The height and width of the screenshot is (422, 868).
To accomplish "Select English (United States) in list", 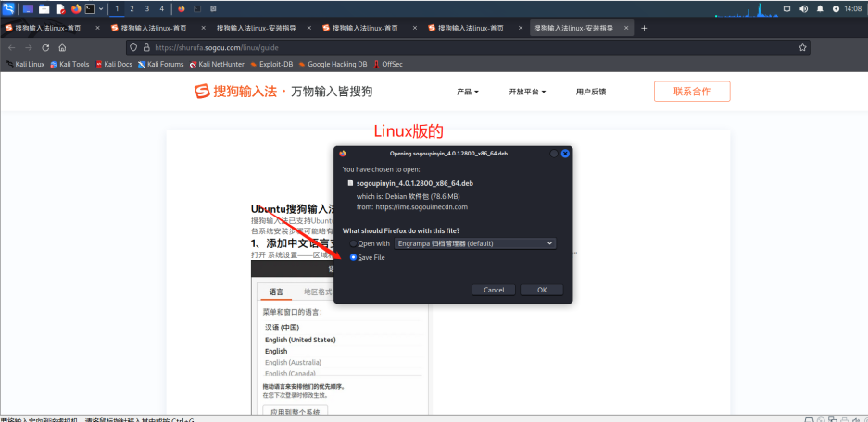I will (x=300, y=340).
